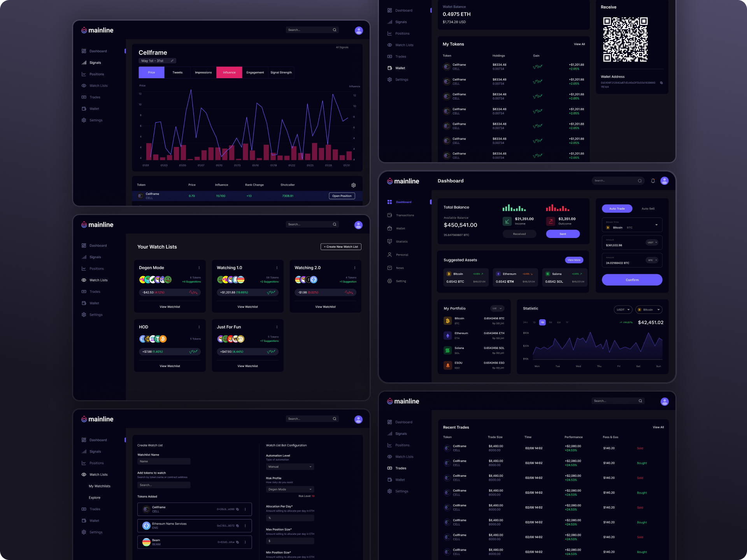
Task: Click the search magnifier icon in Cellframe signals window
Action: pos(334,30)
